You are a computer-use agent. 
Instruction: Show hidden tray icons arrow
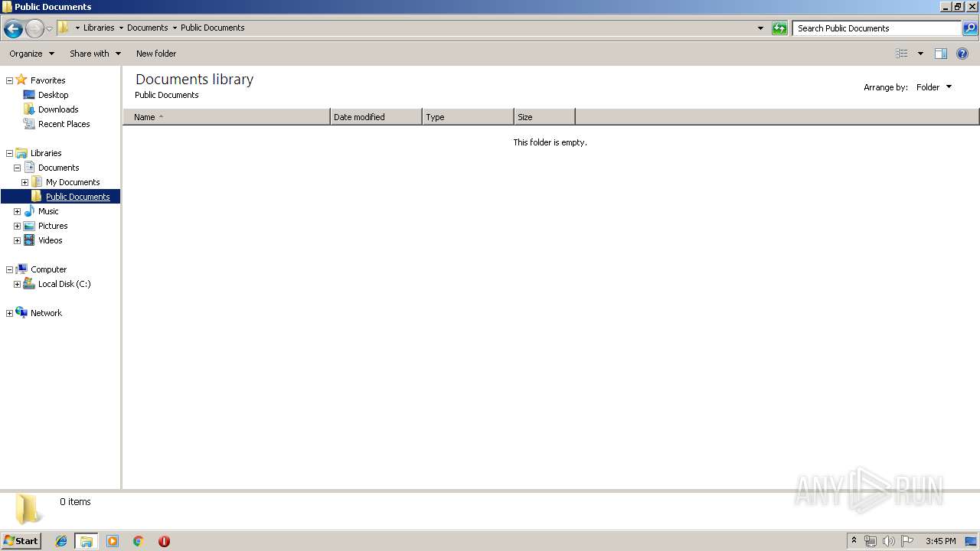854,541
